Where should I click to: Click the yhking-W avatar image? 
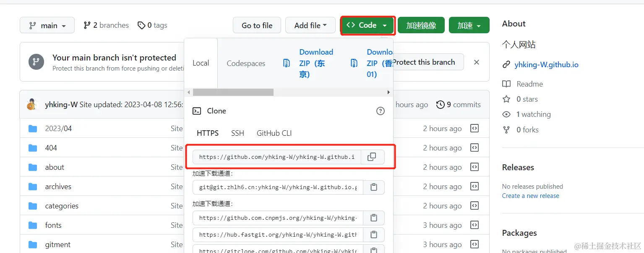[x=32, y=105]
